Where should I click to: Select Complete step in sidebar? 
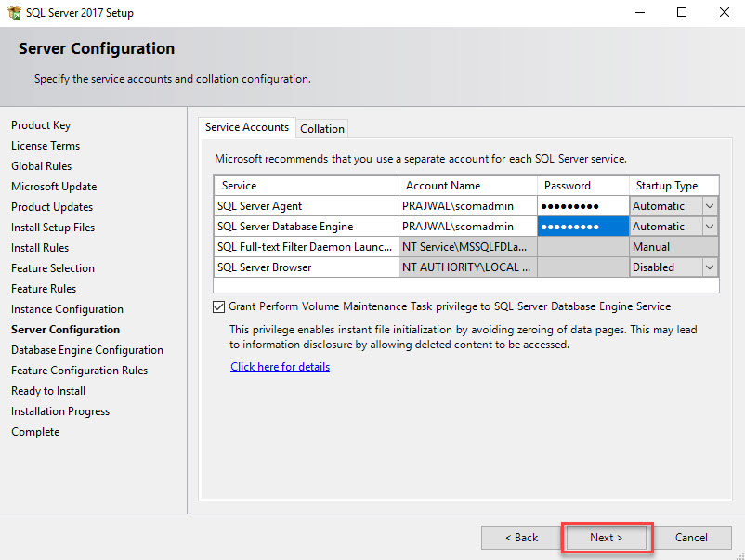(35, 432)
